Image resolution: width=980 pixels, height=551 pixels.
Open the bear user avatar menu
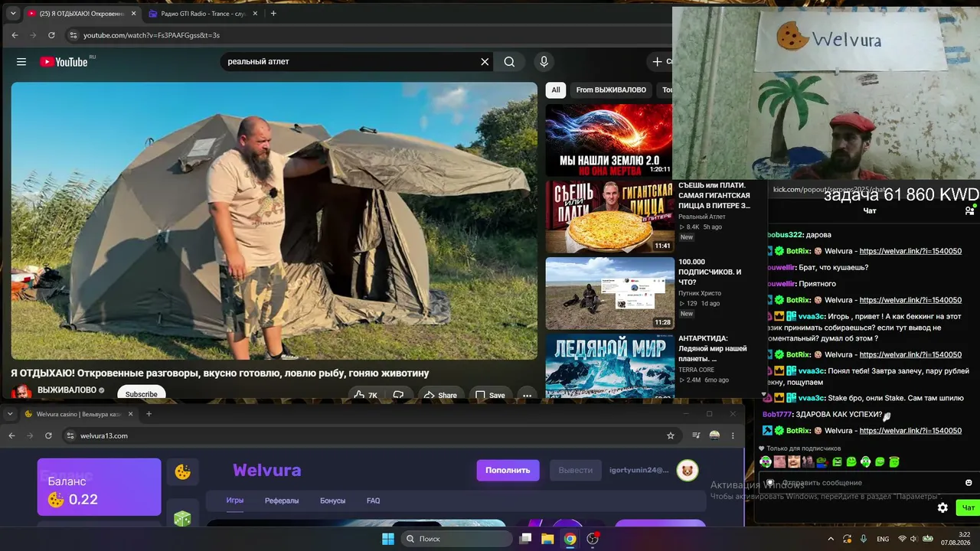click(x=688, y=470)
